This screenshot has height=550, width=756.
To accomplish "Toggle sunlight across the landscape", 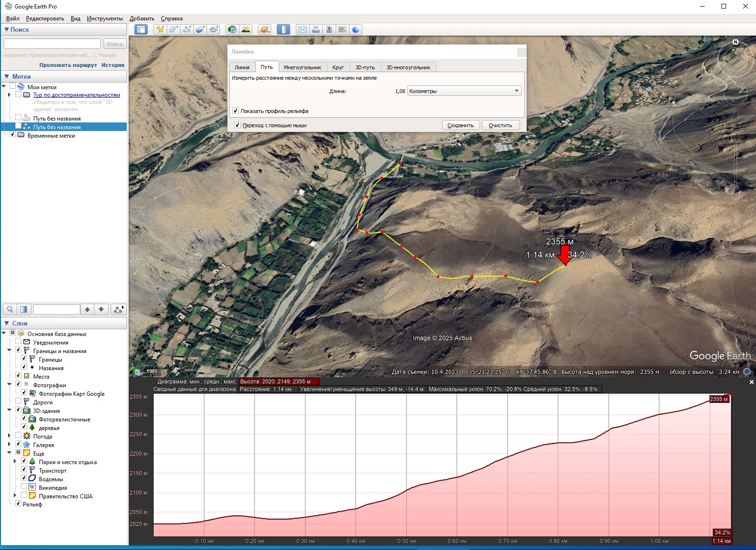I will [x=246, y=29].
